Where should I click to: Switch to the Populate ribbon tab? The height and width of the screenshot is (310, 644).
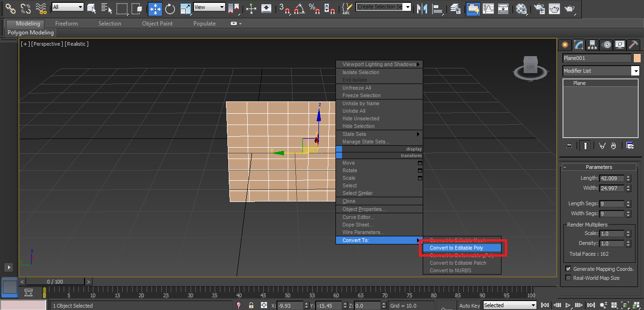point(205,24)
